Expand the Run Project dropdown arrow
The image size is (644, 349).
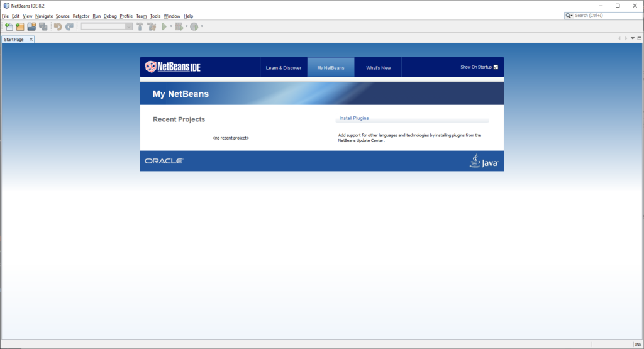tap(171, 26)
